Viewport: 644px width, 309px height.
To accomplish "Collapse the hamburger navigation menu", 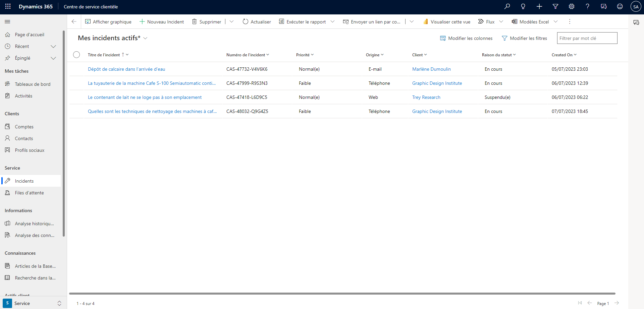I will (7, 21).
